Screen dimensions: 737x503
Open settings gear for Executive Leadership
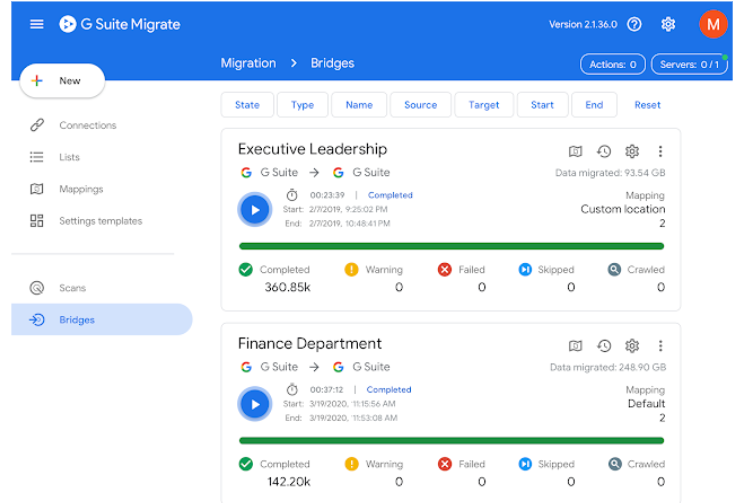point(632,151)
